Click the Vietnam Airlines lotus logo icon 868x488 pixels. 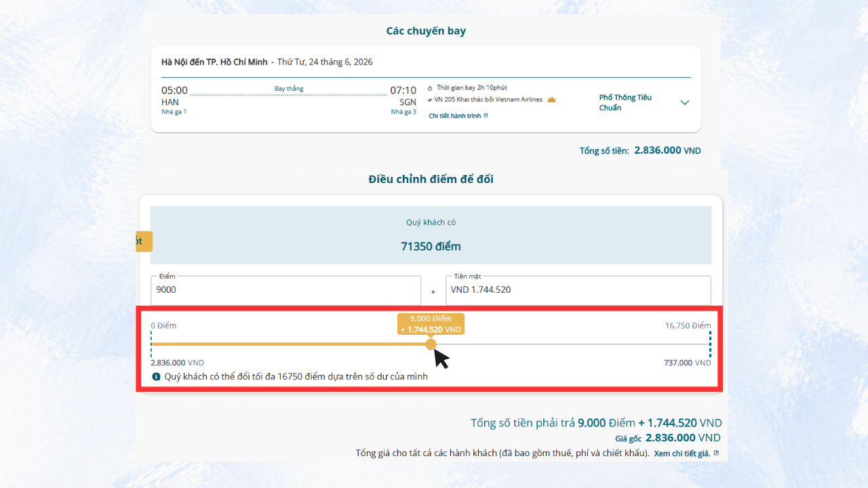(x=551, y=100)
